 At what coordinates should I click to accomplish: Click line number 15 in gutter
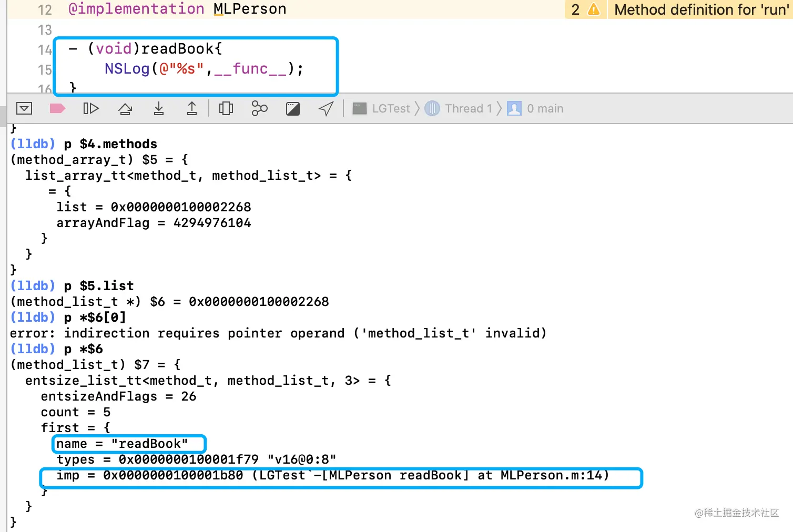[45, 69]
